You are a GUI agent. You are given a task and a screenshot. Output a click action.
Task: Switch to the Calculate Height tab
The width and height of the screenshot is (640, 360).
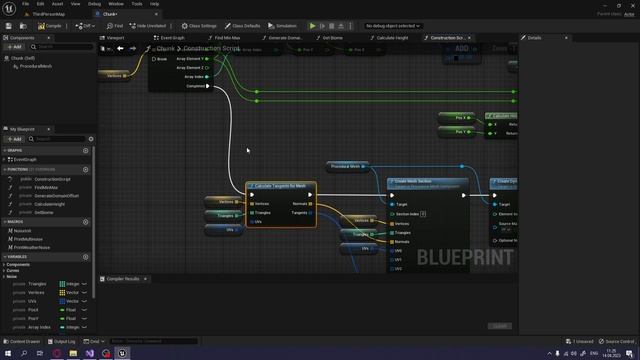389,38
